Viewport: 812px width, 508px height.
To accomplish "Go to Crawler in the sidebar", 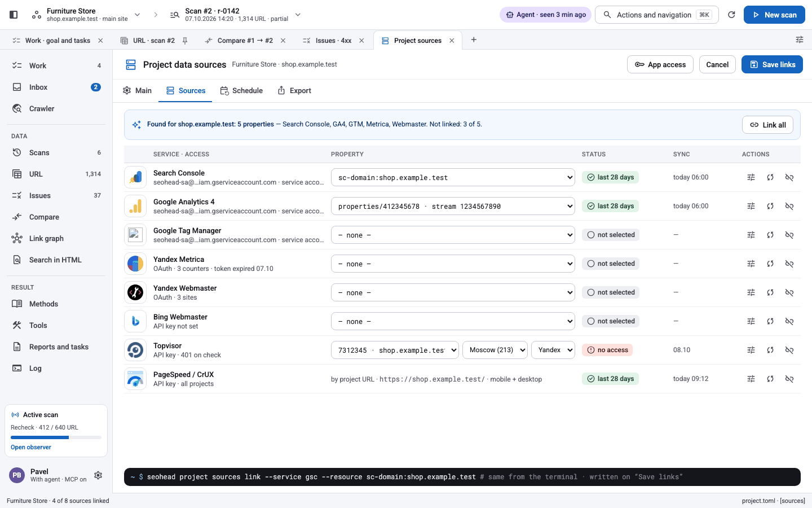I will [56, 108].
